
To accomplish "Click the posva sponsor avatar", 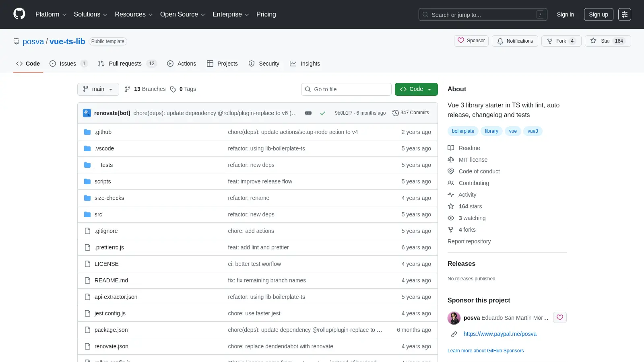I will coord(454,318).
